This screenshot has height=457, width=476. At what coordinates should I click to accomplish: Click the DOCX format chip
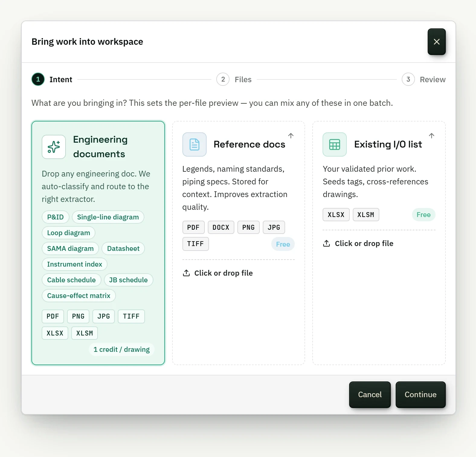pyautogui.click(x=221, y=227)
